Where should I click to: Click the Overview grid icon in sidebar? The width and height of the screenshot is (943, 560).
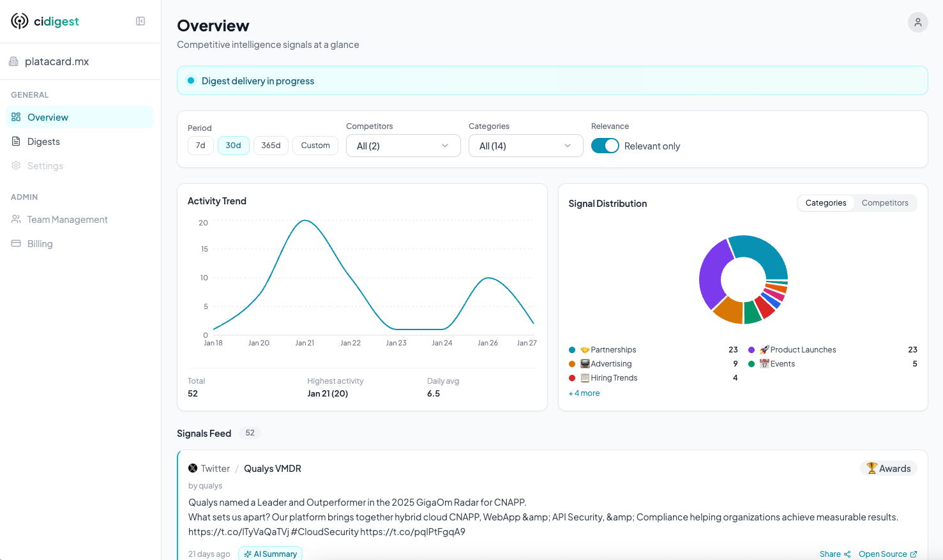tap(16, 117)
